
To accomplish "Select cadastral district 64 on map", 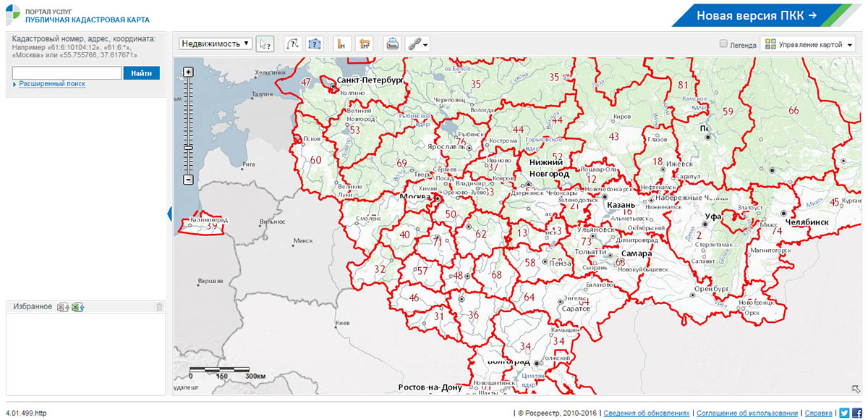I will point(529,297).
